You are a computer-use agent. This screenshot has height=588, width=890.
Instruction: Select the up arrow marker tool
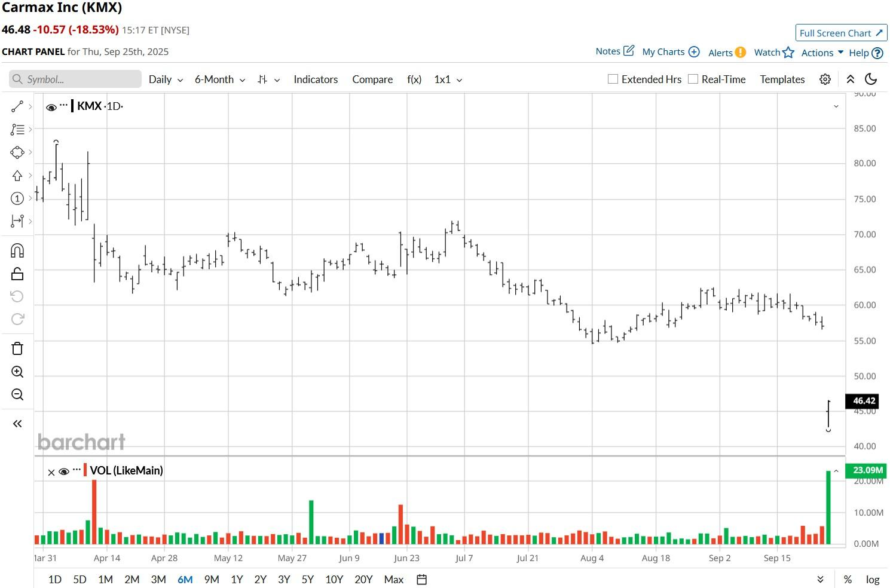point(17,176)
